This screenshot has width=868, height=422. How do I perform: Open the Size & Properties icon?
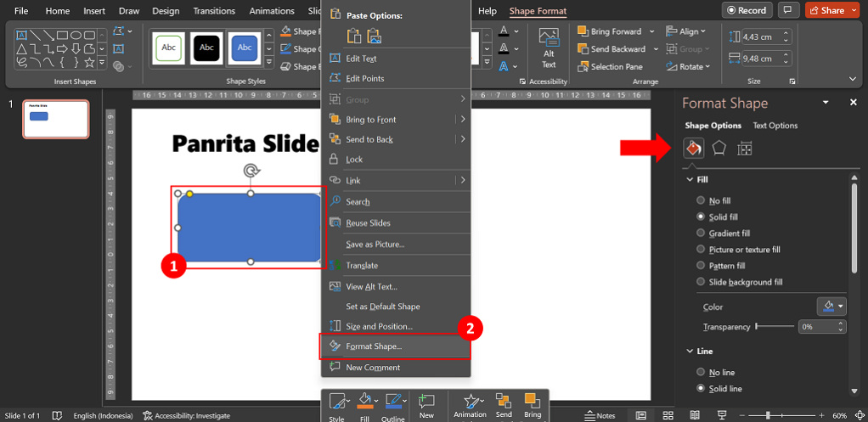745,149
